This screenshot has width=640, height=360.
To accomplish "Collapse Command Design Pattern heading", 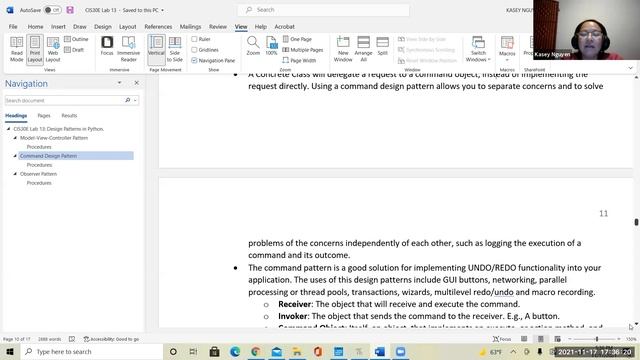I will coord(15,156).
